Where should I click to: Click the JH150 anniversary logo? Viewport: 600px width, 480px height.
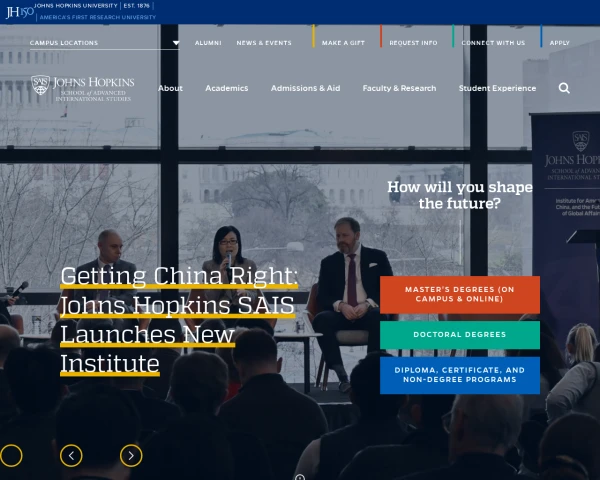click(x=20, y=12)
